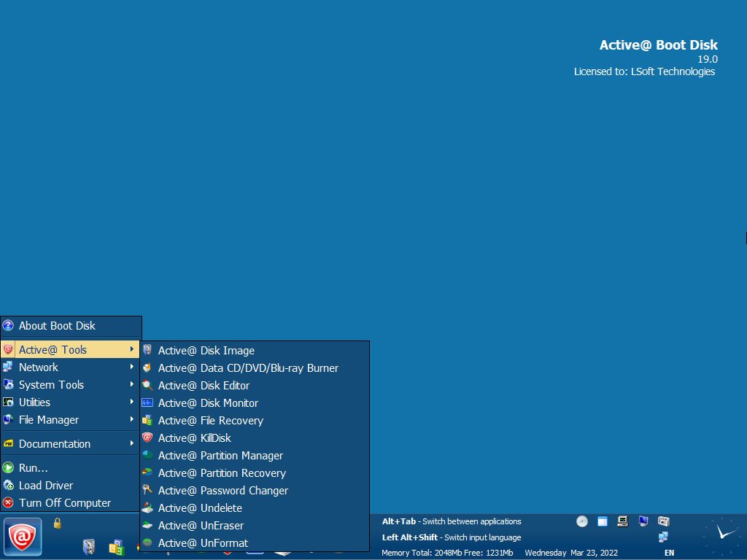Launch Active@ Undelete

[255, 508]
